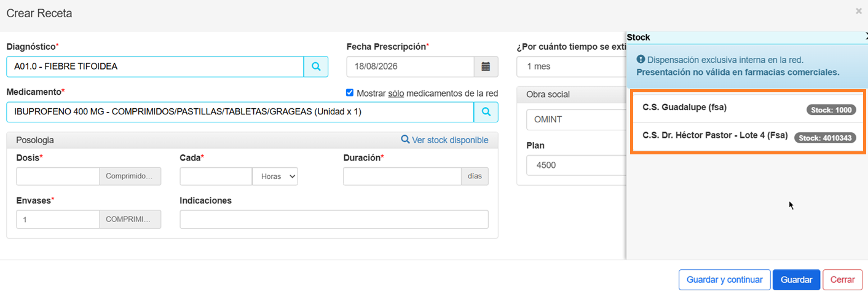The width and height of the screenshot is (868, 297).
Task: Click the red Cerrar button
Action: (842, 280)
